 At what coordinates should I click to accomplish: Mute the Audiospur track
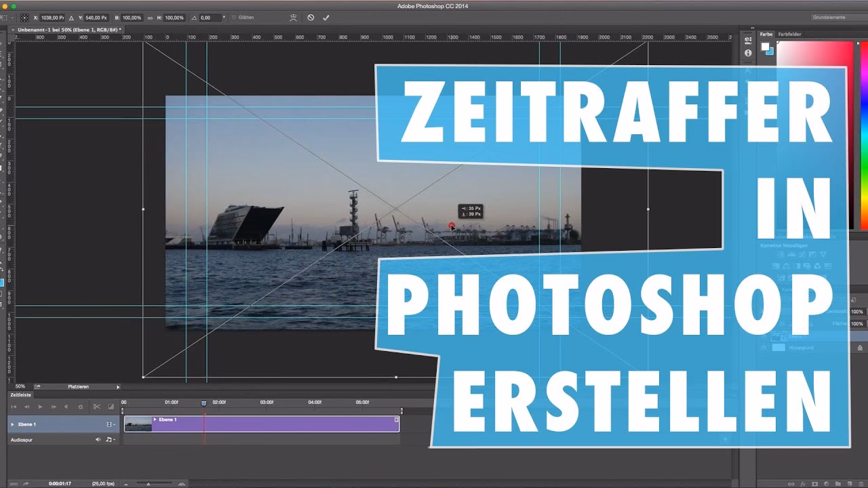(98, 440)
